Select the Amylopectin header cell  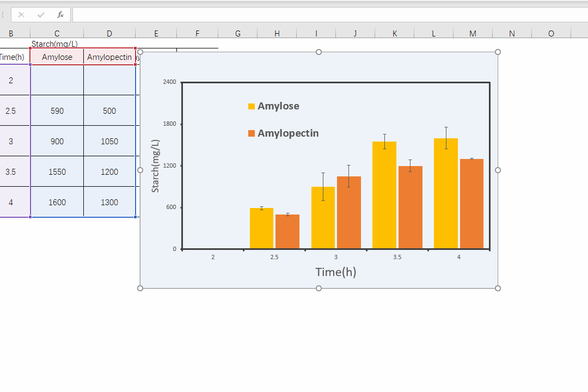[x=109, y=57]
